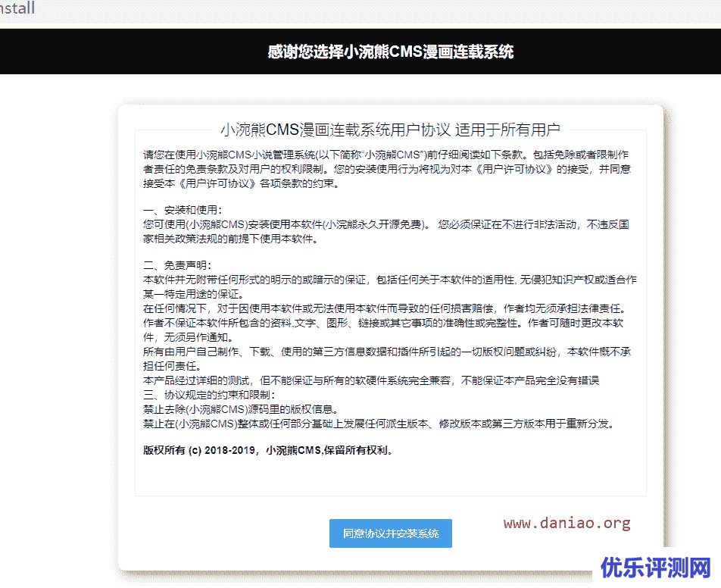Screen dimensions: 721x588
Task: Click the section heading 二、免责声明：
Action: click(x=177, y=265)
